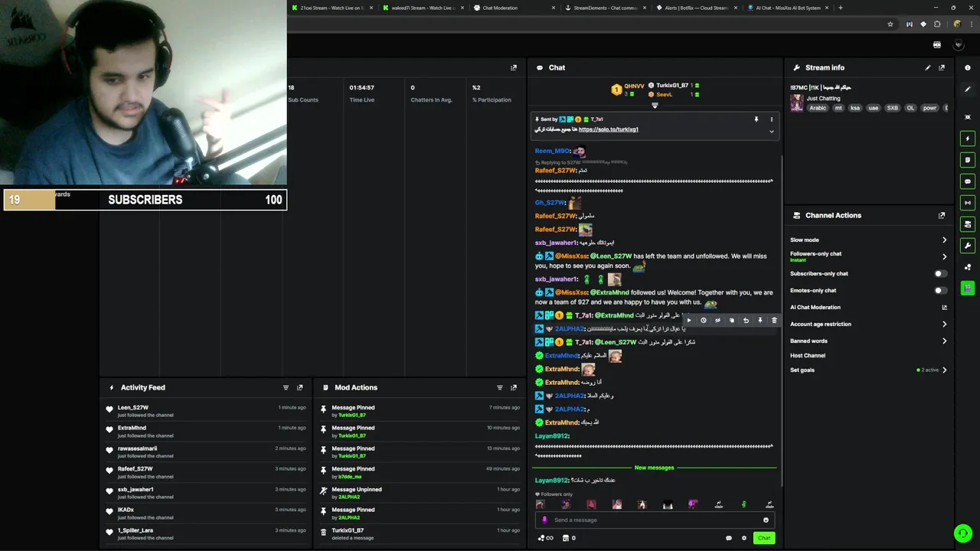Open a new browser tab
The width and height of the screenshot is (980, 551).
tap(841, 8)
